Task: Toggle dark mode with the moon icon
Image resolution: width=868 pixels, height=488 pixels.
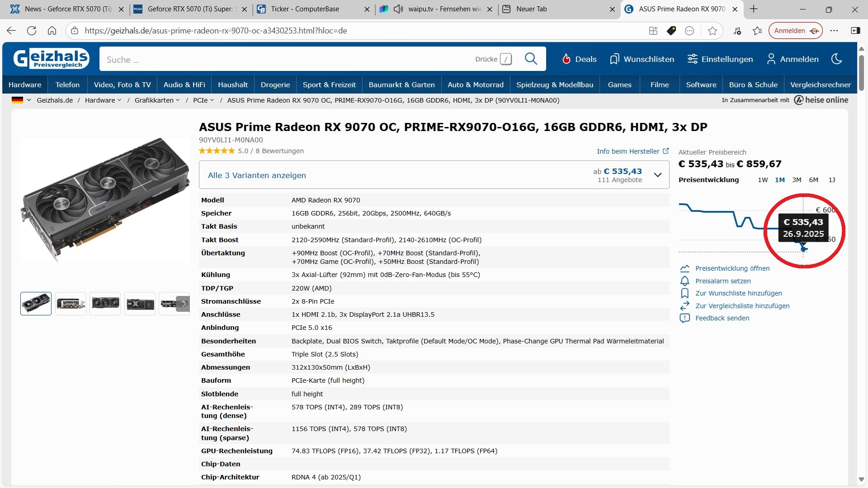Action: click(x=836, y=59)
